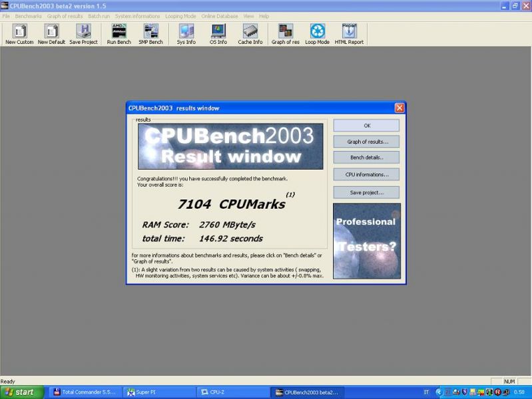Open the Windows start button
This screenshot has width=532, height=399.
point(22,392)
